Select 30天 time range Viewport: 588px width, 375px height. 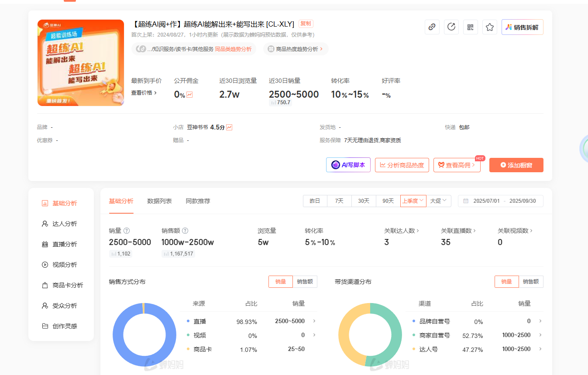coord(364,201)
